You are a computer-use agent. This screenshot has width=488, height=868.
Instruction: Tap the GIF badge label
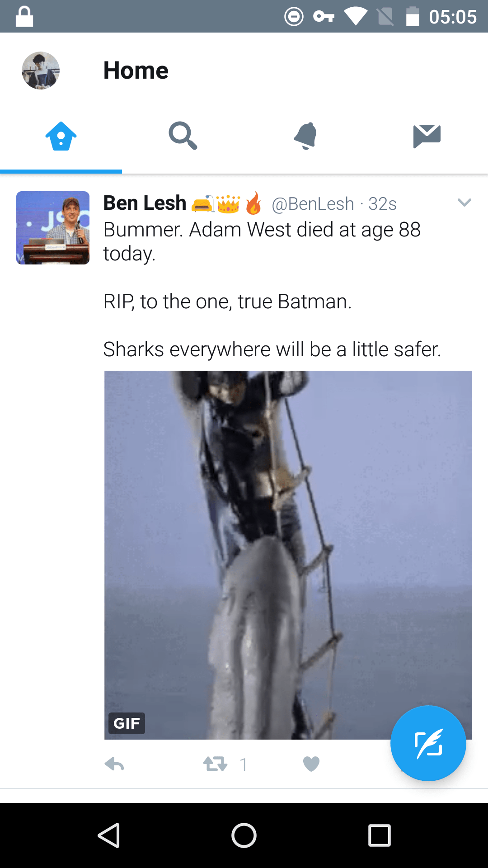127,723
